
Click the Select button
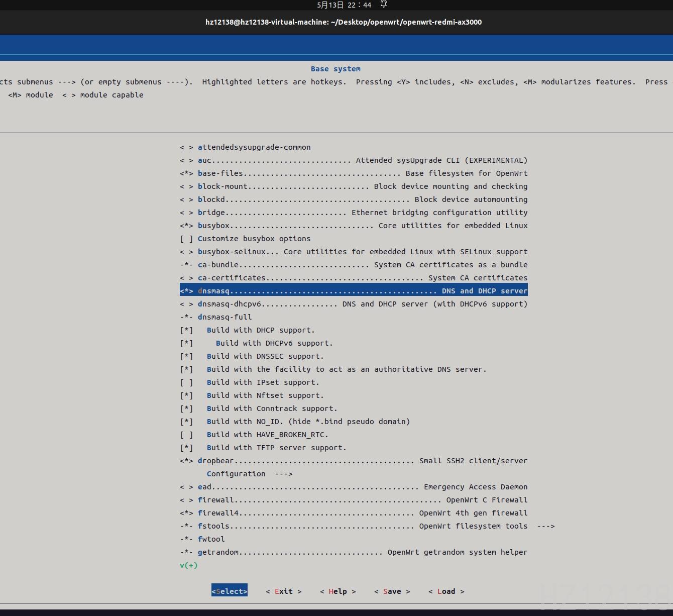coord(230,591)
